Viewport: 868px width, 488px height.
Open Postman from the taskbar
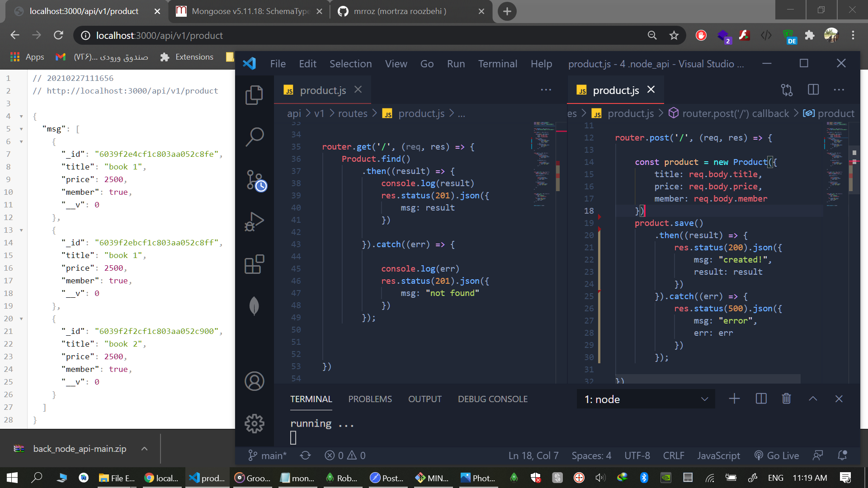pyautogui.click(x=386, y=478)
